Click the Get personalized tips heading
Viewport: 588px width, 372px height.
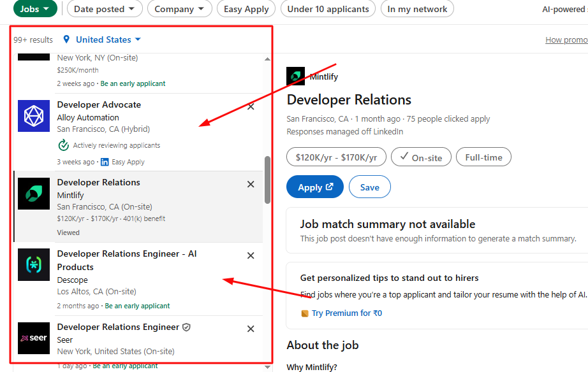tap(389, 278)
